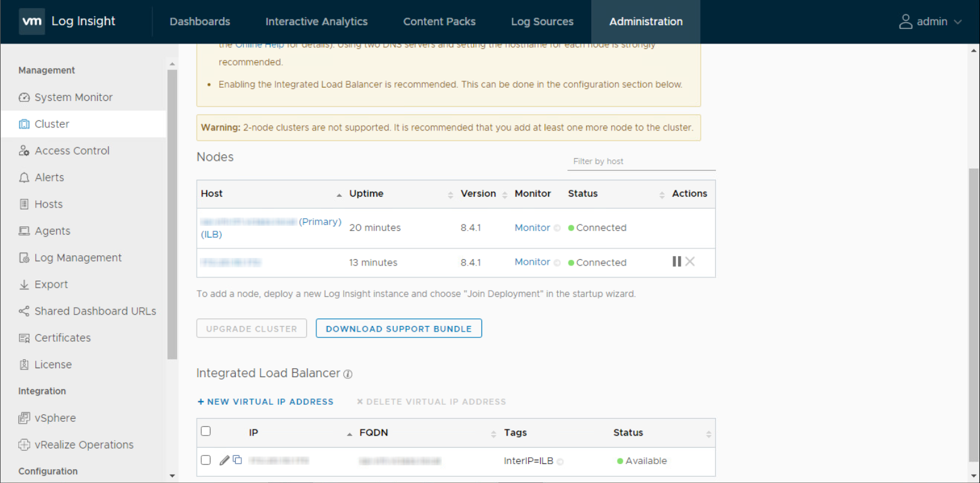Switch to the Dashboards tab
This screenshot has width=980, height=483.
199,21
